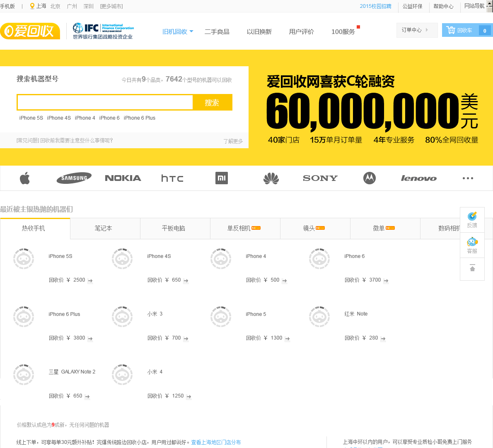Screen dimensions: 493x448
Task: Go to 以旧换新 menu item
Action: pyautogui.click(x=259, y=31)
